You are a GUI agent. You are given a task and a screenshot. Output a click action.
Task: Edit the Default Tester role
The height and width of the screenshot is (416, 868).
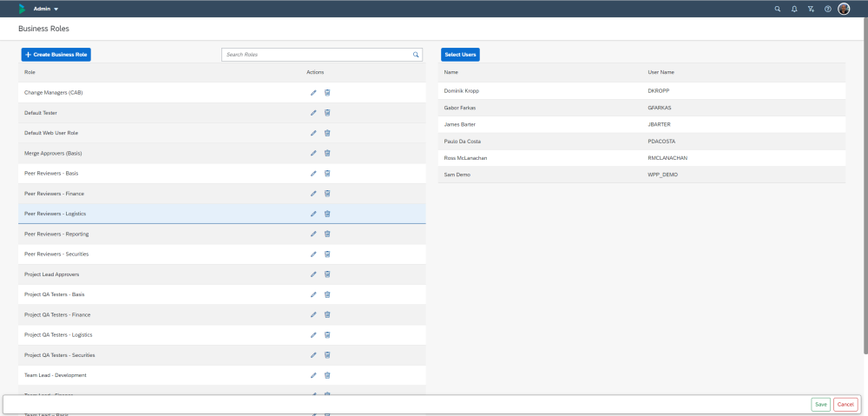[x=313, y=113]
